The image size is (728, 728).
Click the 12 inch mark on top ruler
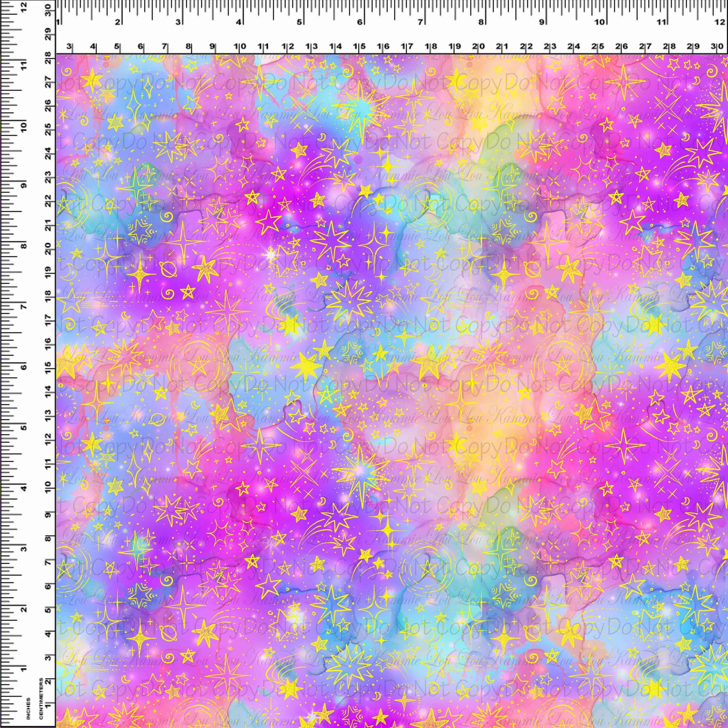[x=718, y=22]
